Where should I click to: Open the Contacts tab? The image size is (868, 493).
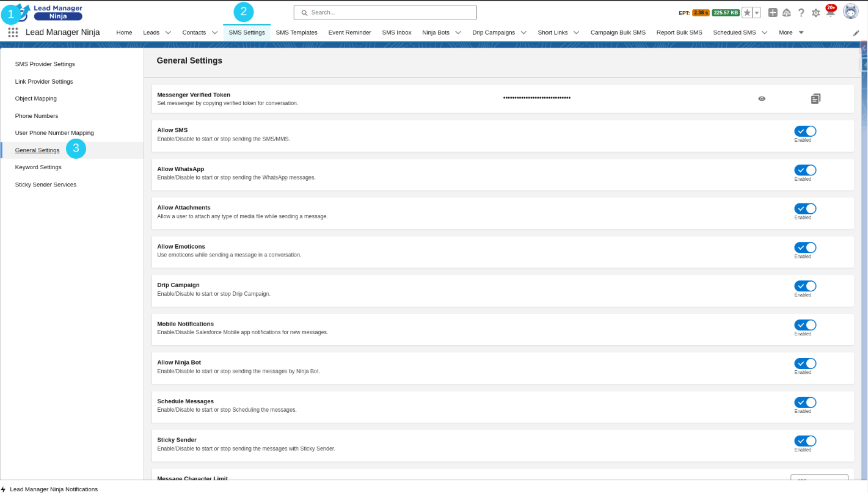tap(194, 32)
